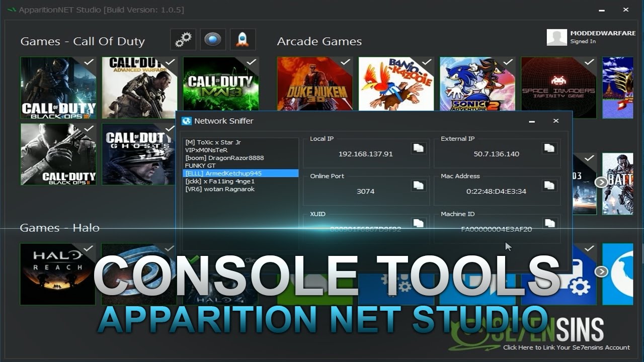This screenshot has width=644, height=362.
Task: Launch the rocket icon button
Action: [243, 39]
